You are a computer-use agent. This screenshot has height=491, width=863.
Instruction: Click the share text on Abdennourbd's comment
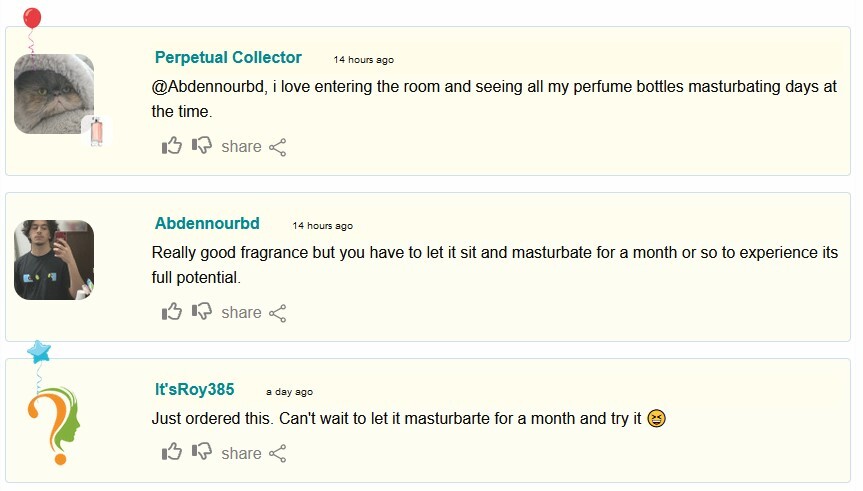click(x=241, y=313)
